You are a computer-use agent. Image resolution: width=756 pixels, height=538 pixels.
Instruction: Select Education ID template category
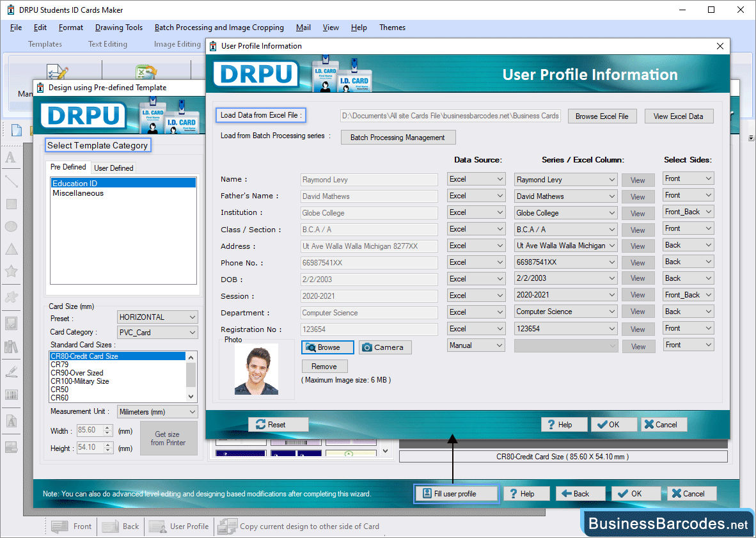[123, 183]
